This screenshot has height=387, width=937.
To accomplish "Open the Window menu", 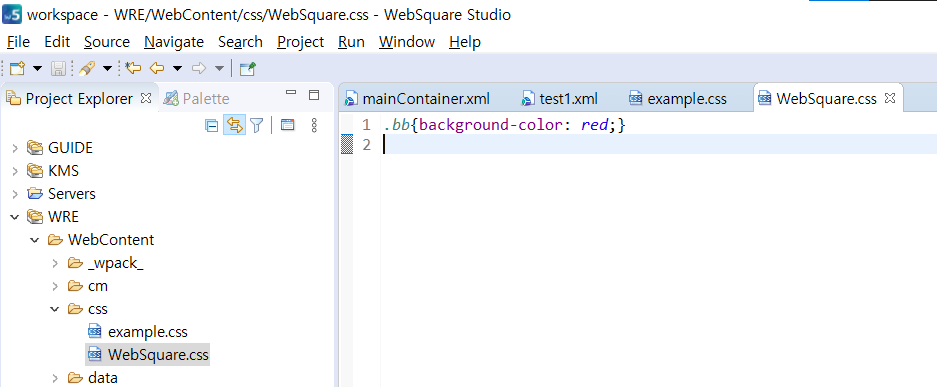I will pyautogui.click(x=407, y=42).
